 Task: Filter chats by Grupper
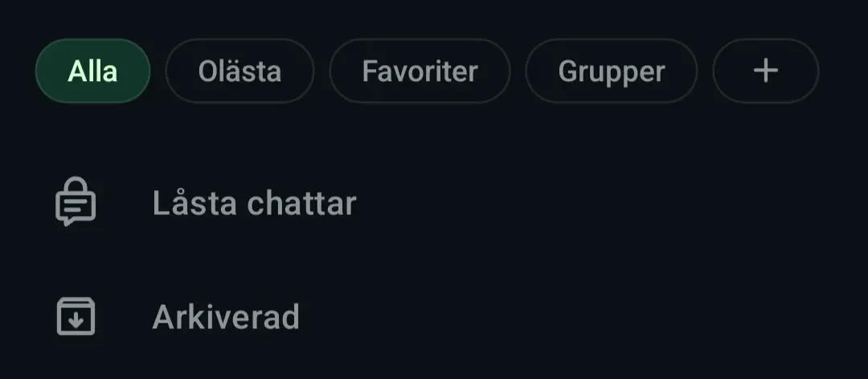(611, 71)
